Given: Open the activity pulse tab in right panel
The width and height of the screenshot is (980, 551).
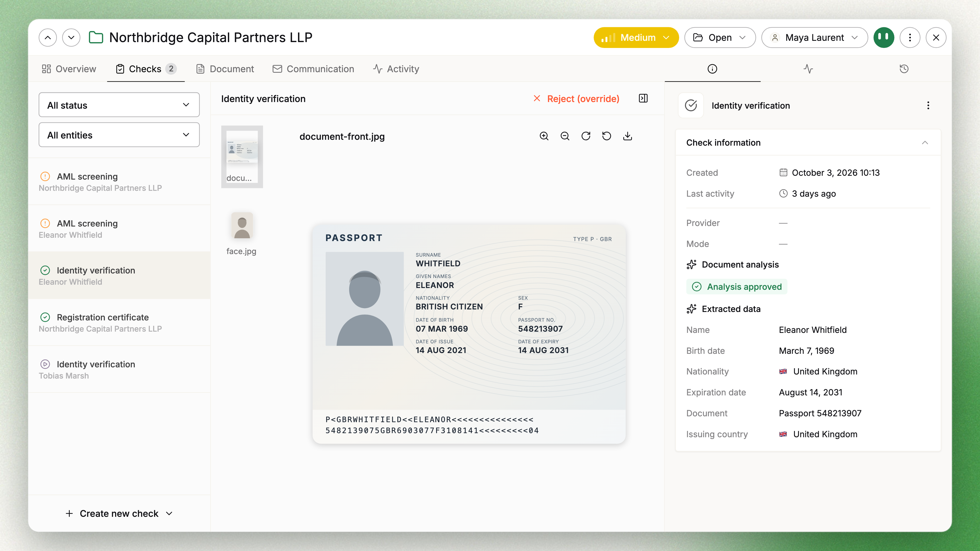Looking at the screenshot, I should (x=808, y=69).
